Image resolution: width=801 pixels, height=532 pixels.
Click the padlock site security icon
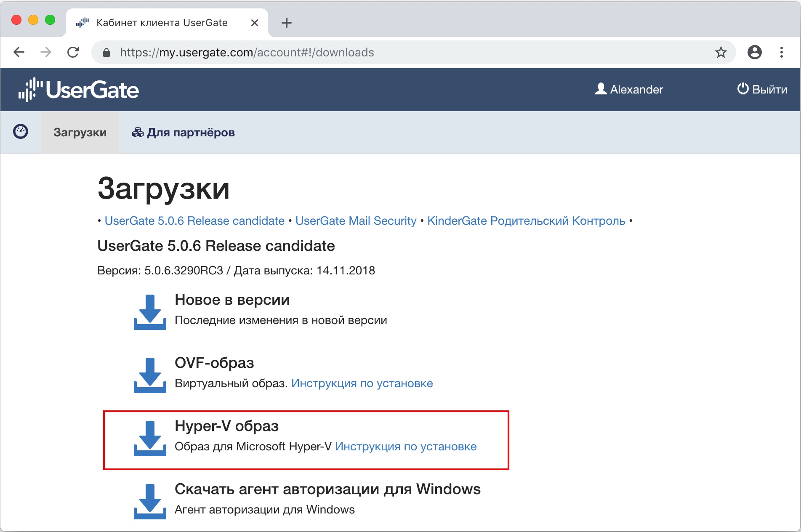click(x=106, y=52)
